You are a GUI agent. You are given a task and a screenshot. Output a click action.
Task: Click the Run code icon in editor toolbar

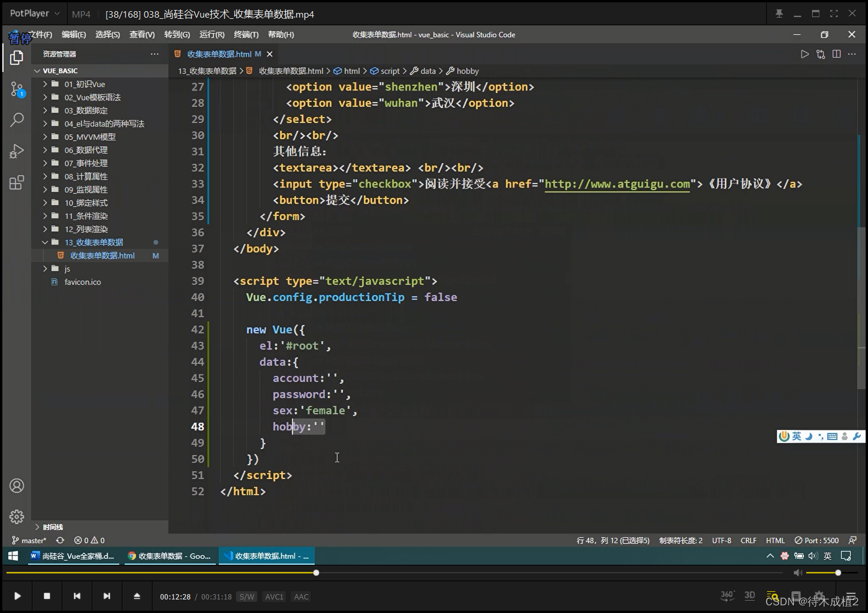tap(804, 54)
